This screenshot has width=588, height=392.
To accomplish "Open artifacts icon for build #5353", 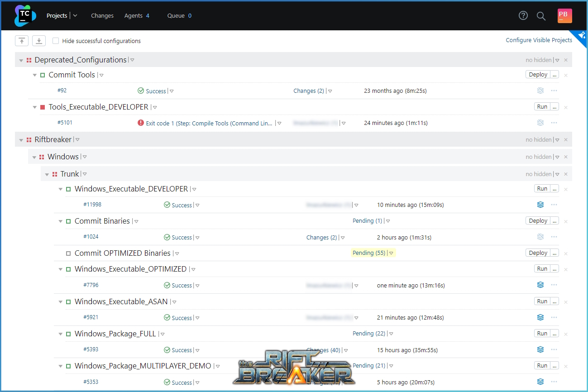I will click(540, 382).
